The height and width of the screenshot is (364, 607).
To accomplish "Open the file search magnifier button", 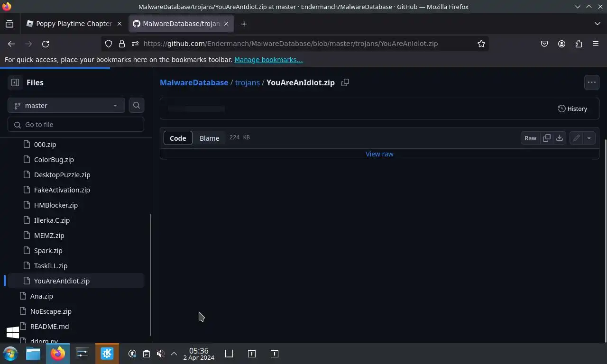I will coord(137,105).
